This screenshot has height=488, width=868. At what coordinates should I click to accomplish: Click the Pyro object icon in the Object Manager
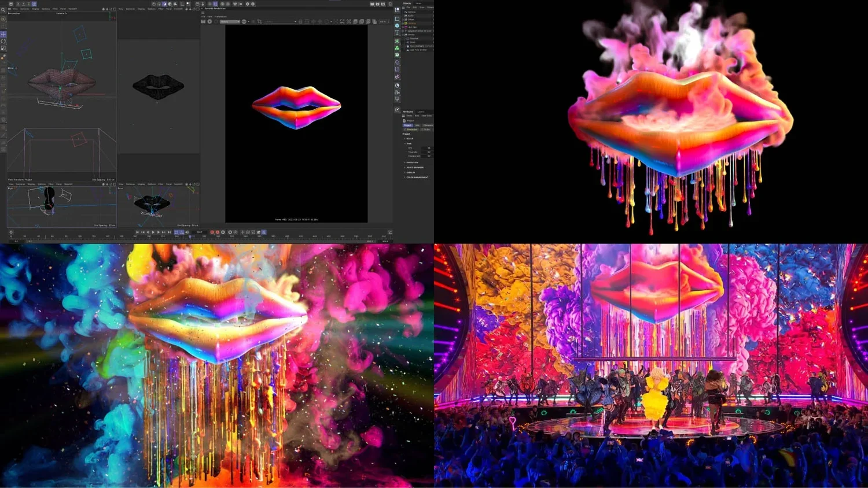tap(408, 46)
